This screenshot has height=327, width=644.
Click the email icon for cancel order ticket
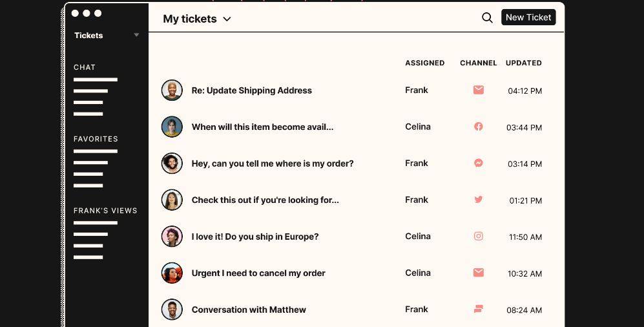pyautogui.click(x=479, y=272)
